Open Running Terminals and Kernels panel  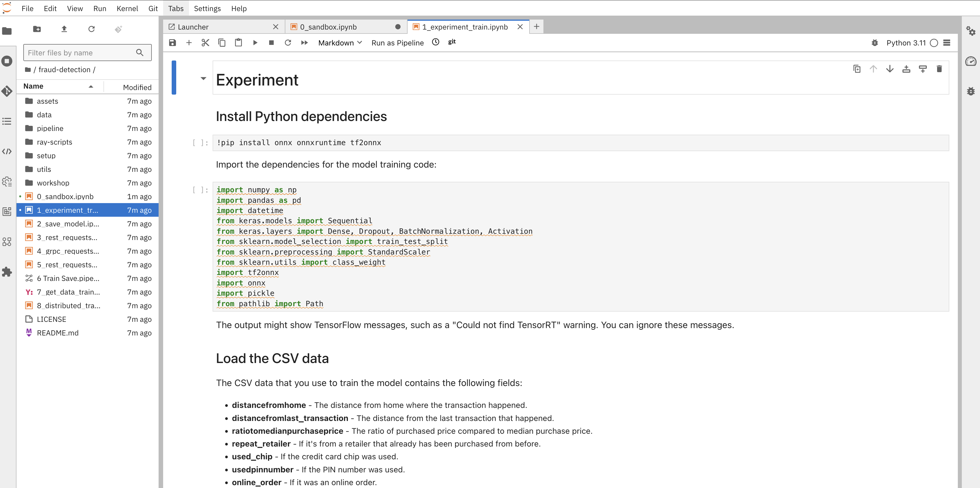(7, 61)
